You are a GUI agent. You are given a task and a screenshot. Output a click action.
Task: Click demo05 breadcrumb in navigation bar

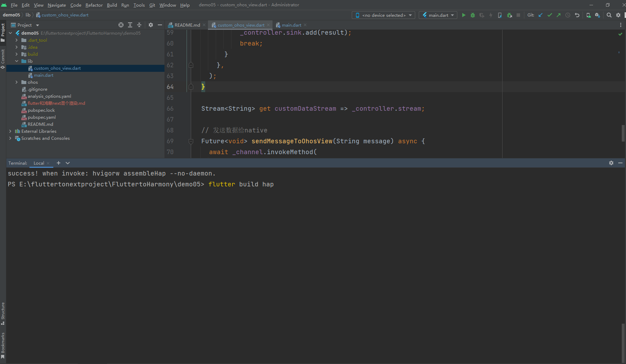coord(11,15)
